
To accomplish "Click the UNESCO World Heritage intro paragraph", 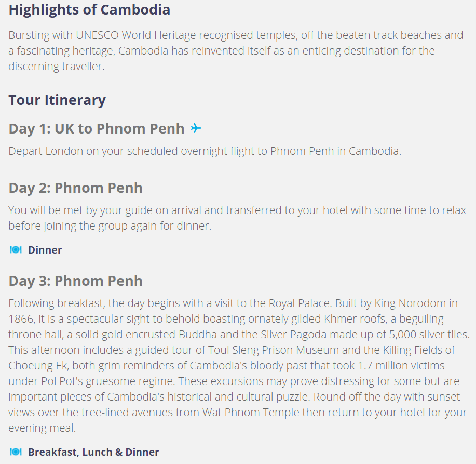I will (236, 50).
